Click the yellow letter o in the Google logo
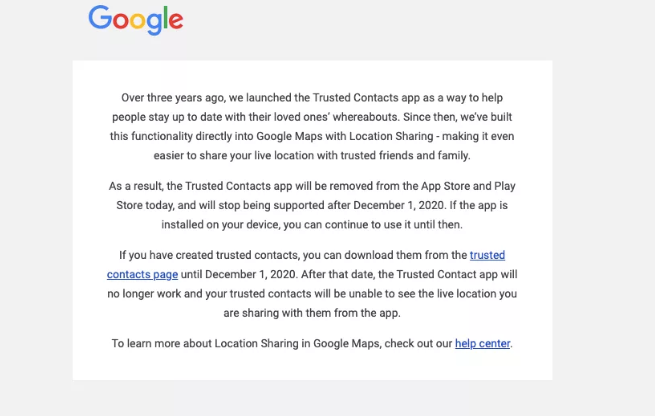This screenshot has width=655, height=416. click(138, 21)
